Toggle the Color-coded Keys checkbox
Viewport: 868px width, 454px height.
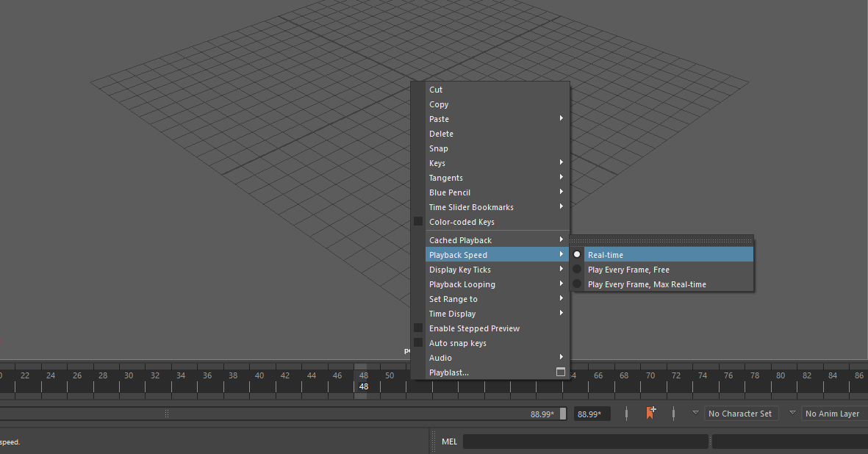(x=418, y=221)
